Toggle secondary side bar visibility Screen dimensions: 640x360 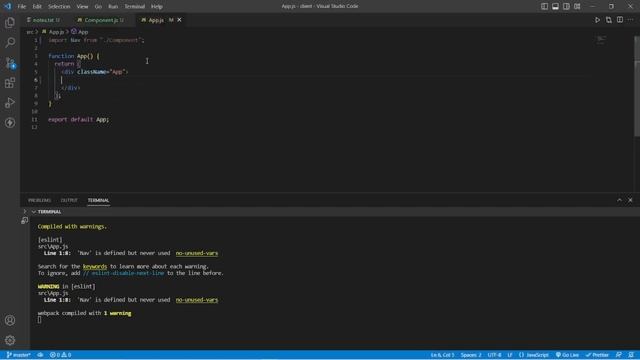[x=566, y=6]
